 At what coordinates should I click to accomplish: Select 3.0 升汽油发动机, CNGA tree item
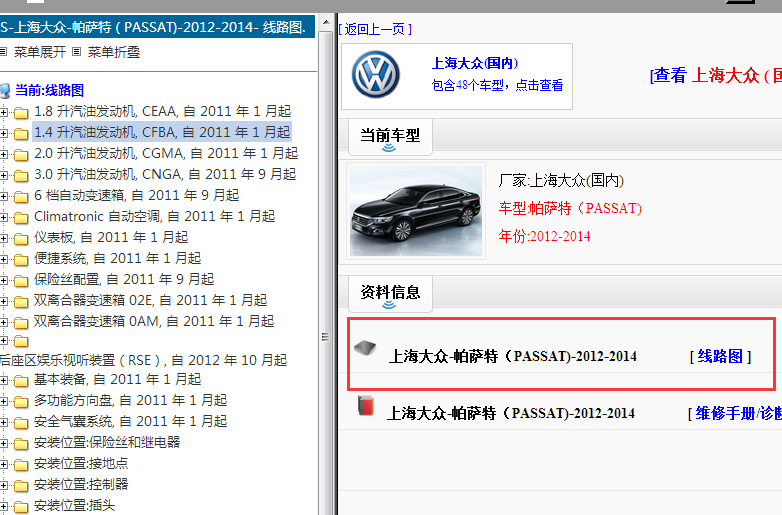point(165,174)
